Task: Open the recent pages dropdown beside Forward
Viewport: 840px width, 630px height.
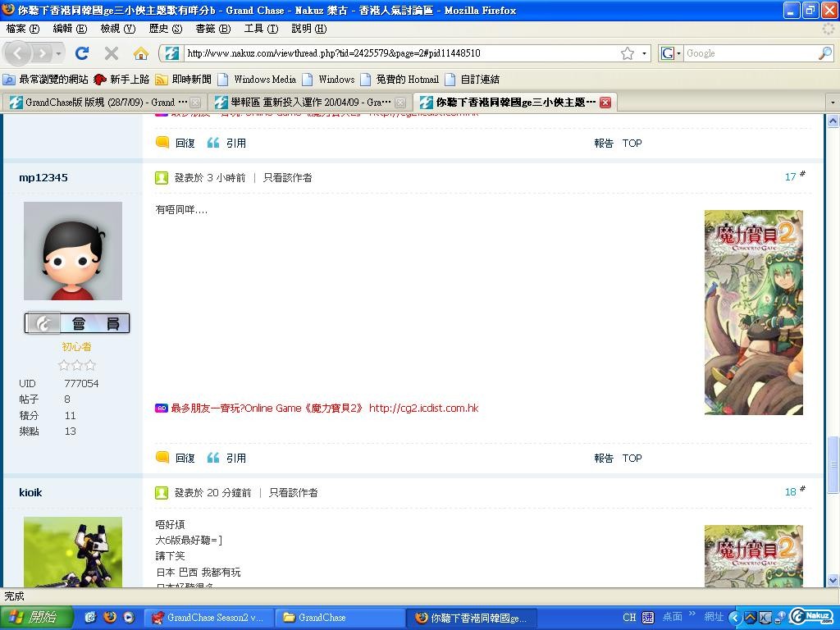Action: click(58, 53)
